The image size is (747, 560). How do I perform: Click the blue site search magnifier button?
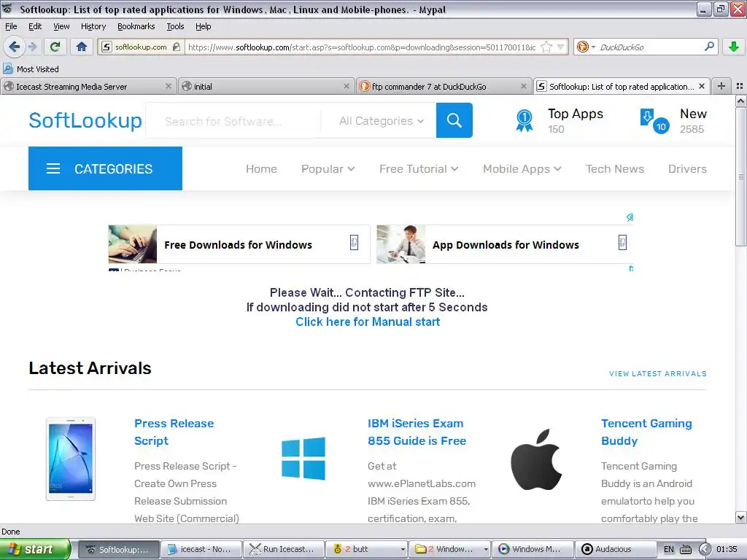(x=454, y=120)
